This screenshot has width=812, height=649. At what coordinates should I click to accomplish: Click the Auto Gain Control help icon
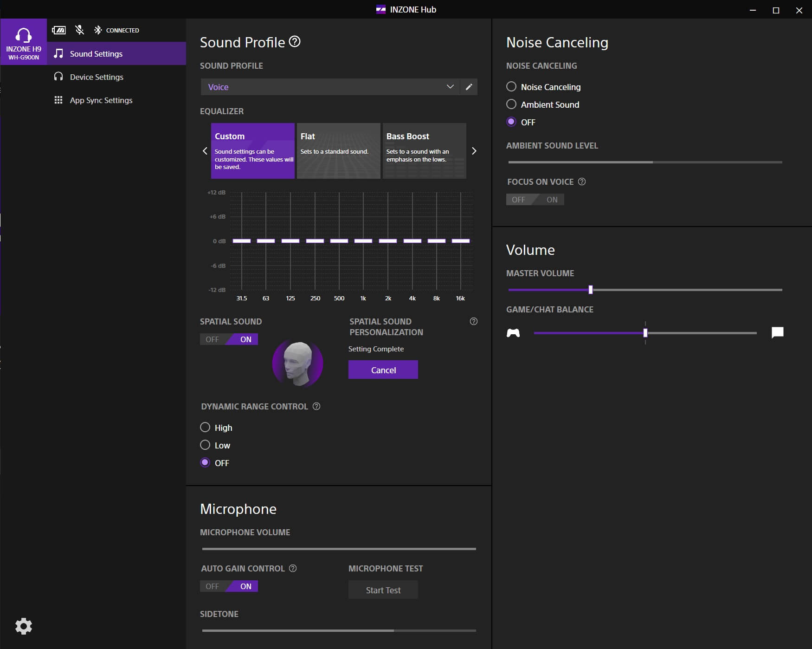point(293,568)
